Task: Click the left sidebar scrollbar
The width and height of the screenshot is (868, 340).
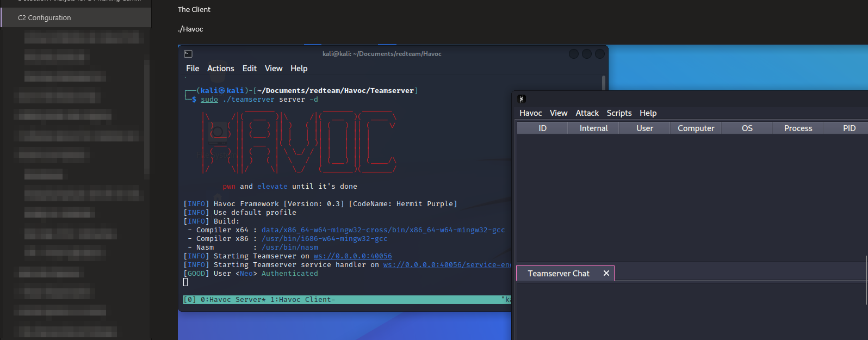Action: [146, 120]
